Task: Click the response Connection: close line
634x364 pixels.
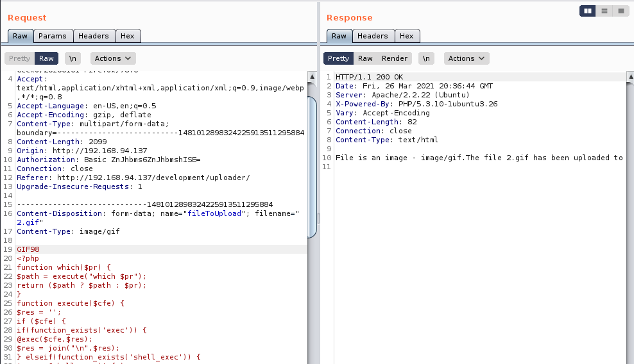Action: click(x=373, y=131)
